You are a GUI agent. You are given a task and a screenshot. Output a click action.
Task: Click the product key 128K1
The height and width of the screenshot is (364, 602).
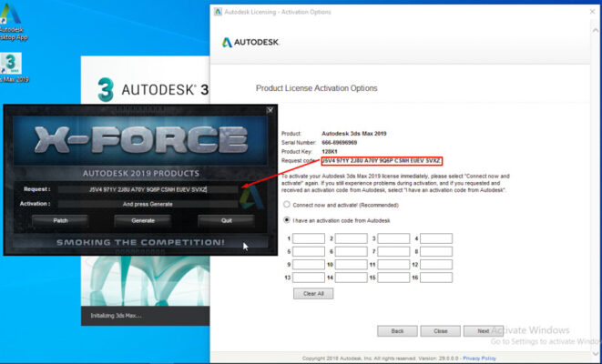(x=330, y=151)
